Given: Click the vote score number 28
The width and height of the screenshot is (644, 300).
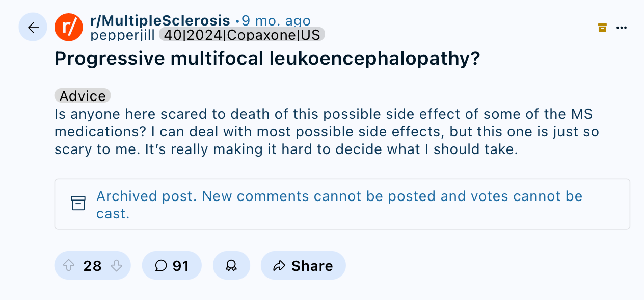Looking at the screenshot, I should pyautogui.click(x=93, y=266).
